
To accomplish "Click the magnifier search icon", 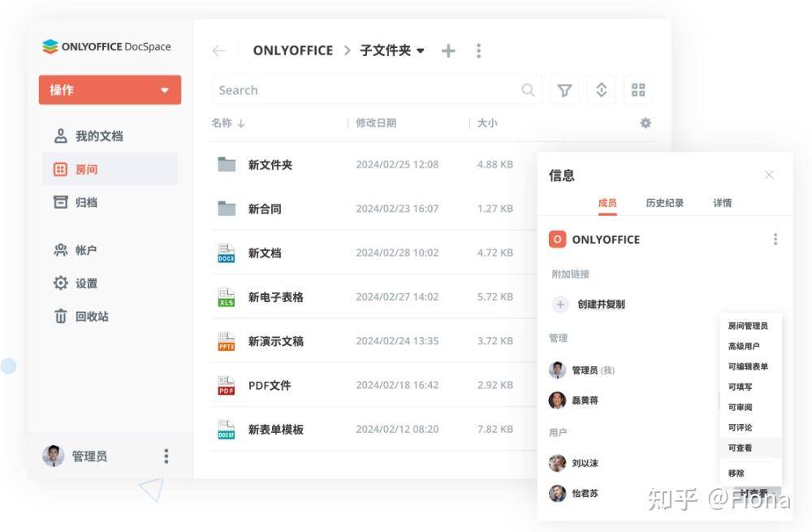I will pyautogui.click(x=528, y=90).
